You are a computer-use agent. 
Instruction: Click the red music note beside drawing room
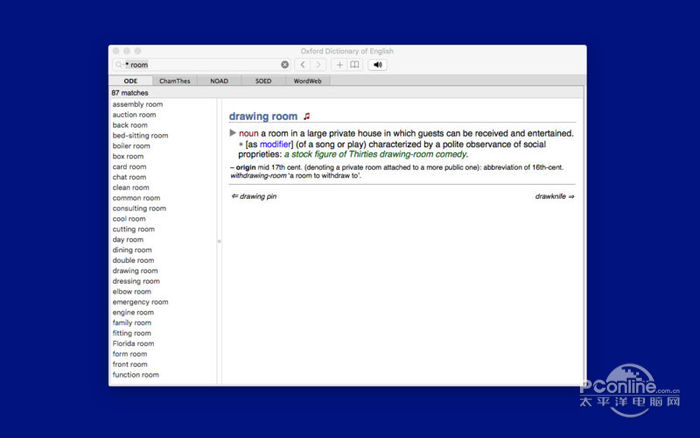pos(307,117)
